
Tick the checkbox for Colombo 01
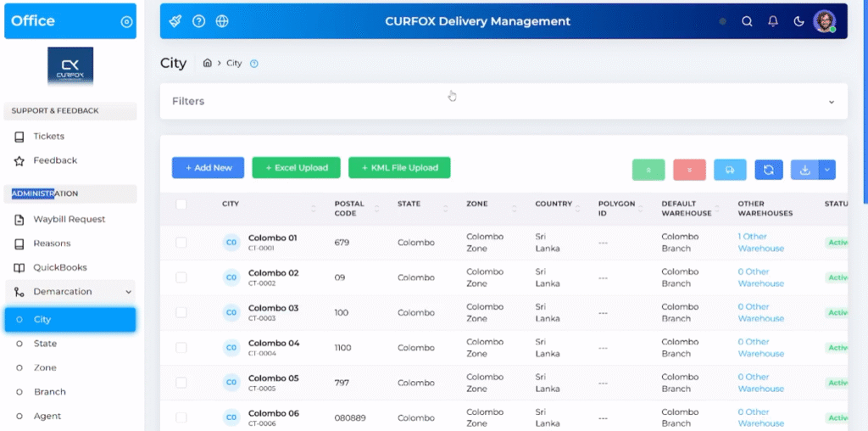coord(181,243)
